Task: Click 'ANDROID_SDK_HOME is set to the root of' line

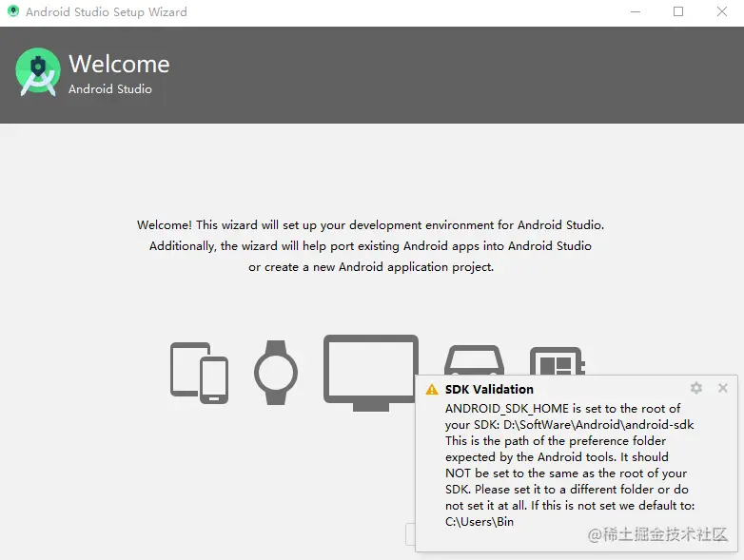Action: point(562,408)
